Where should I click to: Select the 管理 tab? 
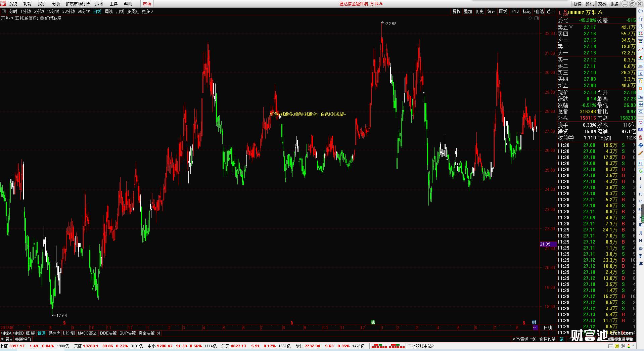[x=42, y=333]
